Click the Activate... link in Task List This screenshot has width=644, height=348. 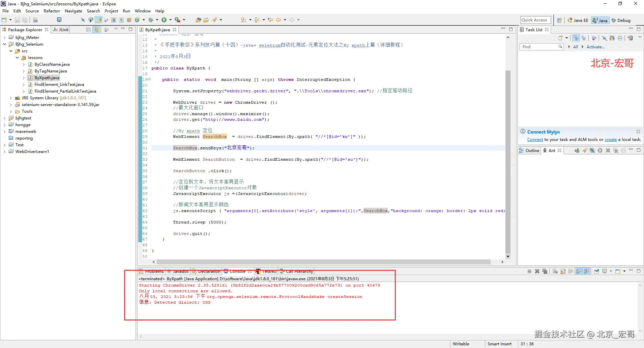coord(595,47)
